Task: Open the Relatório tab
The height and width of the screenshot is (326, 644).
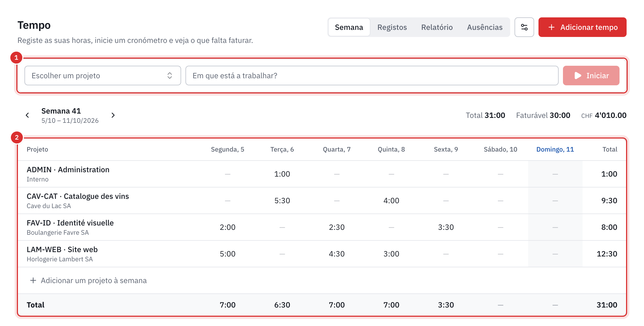Action: click(437, 27)
